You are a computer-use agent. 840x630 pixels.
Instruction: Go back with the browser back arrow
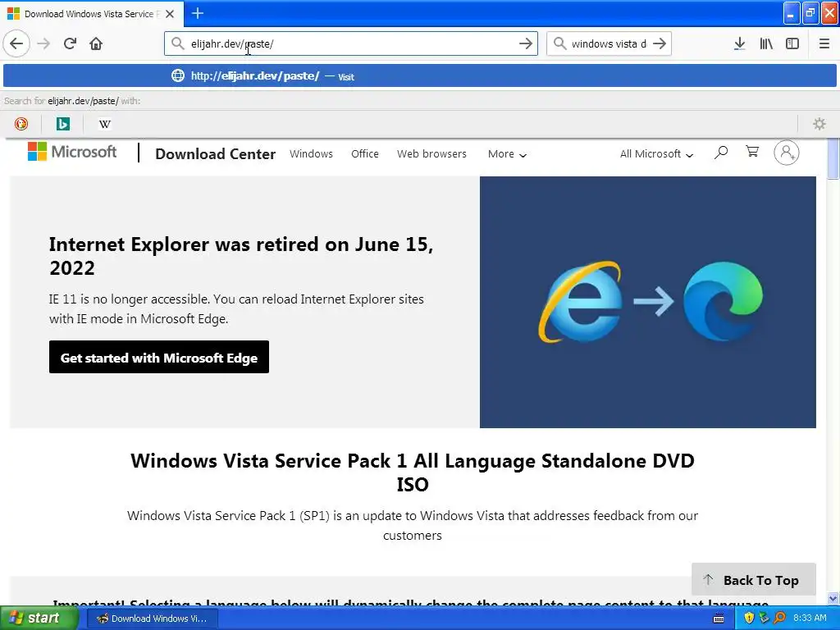[16, 43]
